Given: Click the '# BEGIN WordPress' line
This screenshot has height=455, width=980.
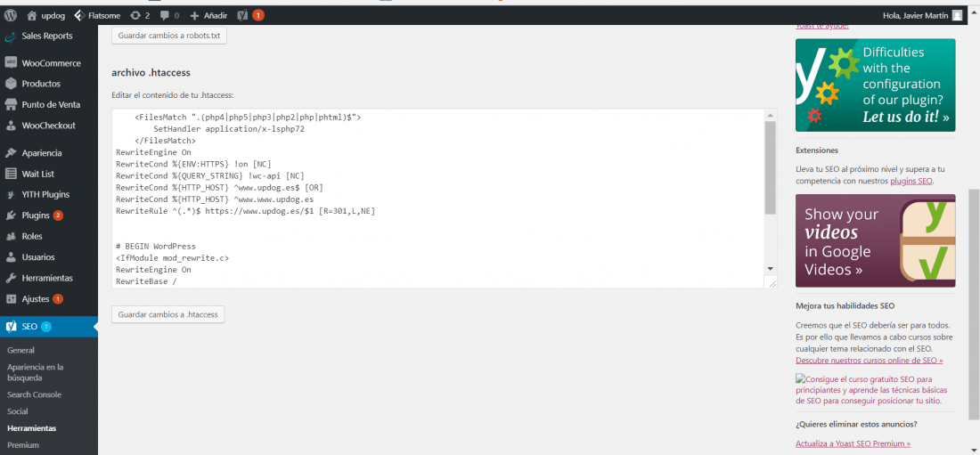Looking at the screenshot, I should (156, 247).
